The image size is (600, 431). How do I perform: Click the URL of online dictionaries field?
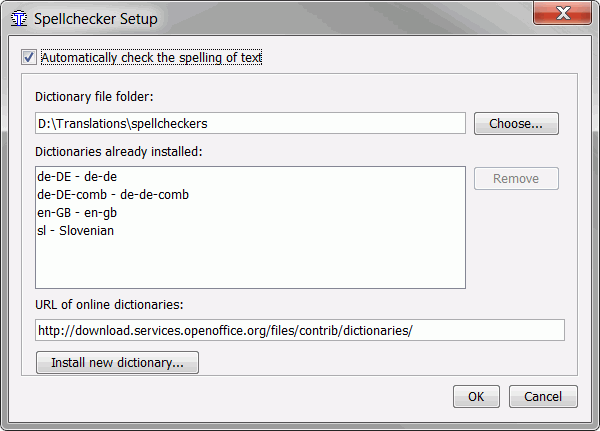click(300, 330)
